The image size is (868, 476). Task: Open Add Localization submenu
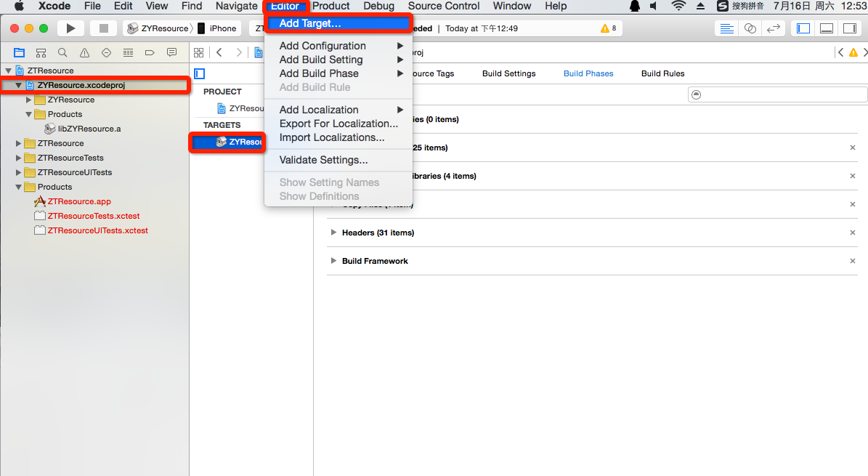click(x=338, y=110)
